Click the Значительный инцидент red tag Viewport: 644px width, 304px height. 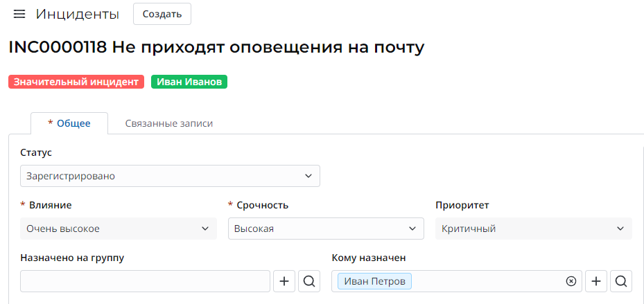76,82
